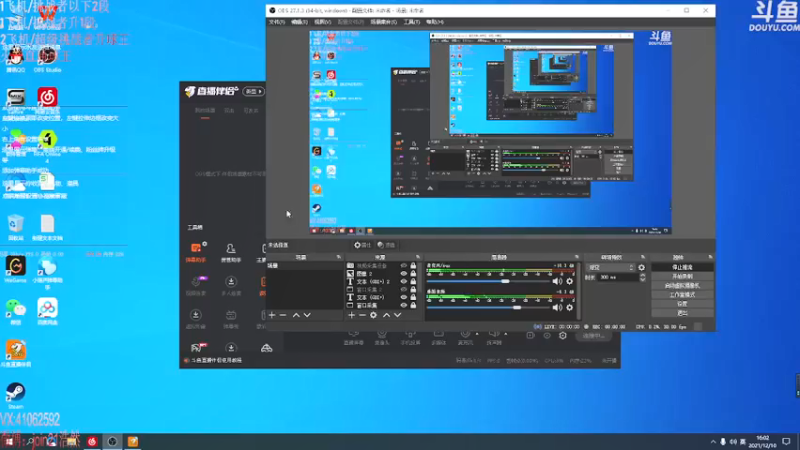Open 桌面音频 audio settings gear

point(570,308)
